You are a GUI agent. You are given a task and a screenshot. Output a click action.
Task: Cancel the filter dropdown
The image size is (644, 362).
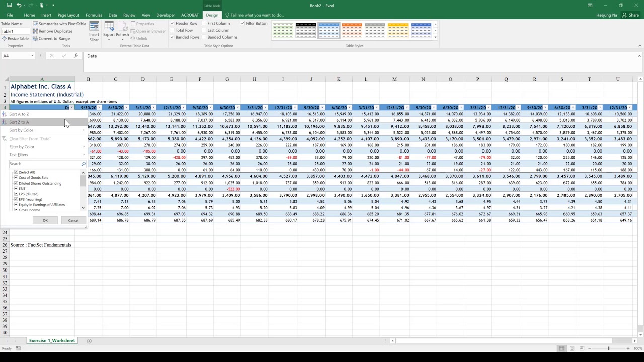pos(73,220)
